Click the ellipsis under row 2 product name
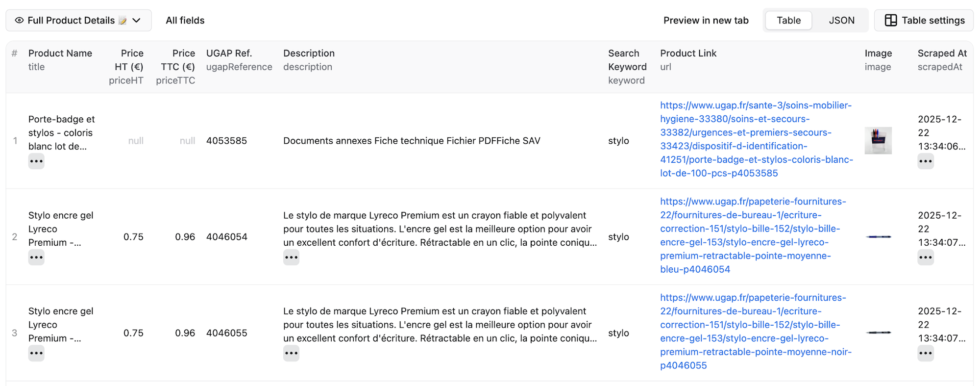The height and width of the screenshot is (386, 980). click(36, 257)
